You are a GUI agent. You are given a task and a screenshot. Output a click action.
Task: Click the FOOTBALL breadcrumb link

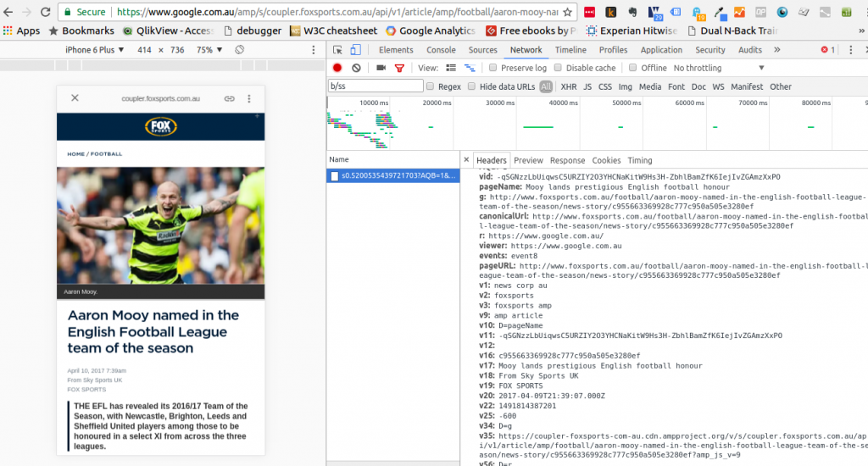106,154
